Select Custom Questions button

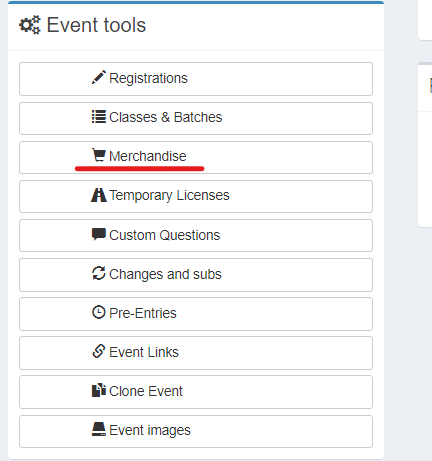pos(196,235)
